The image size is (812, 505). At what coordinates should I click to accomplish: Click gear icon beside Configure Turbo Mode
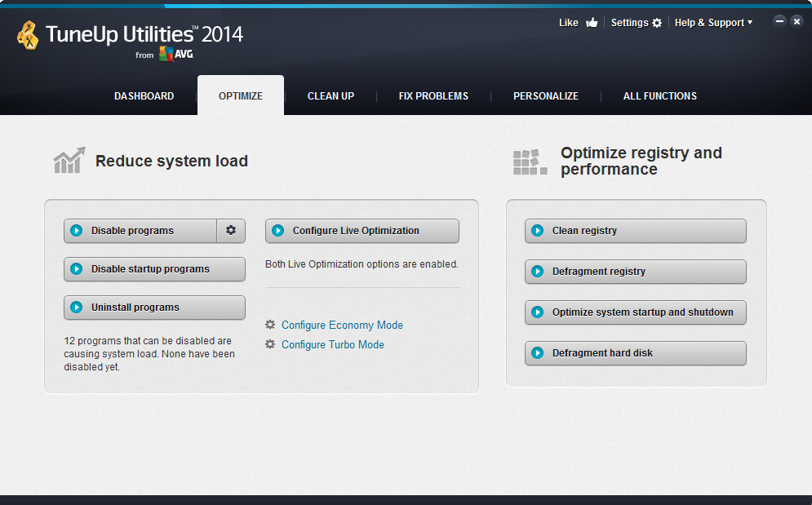click(270, 344)
